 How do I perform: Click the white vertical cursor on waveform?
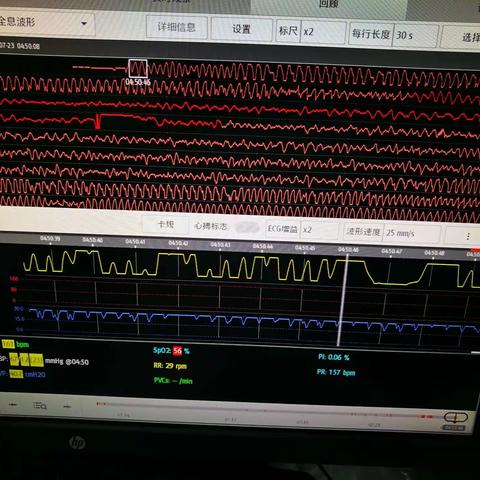coord(343,300)
